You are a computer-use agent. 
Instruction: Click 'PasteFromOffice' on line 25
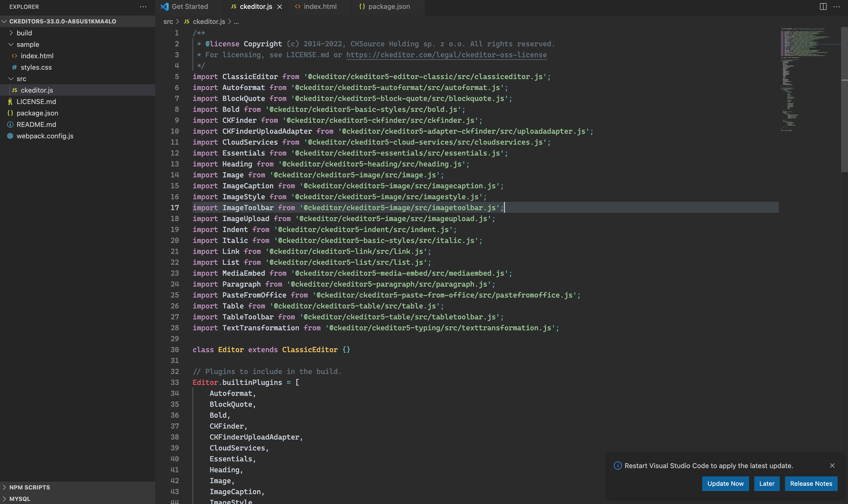pos(254,295)
